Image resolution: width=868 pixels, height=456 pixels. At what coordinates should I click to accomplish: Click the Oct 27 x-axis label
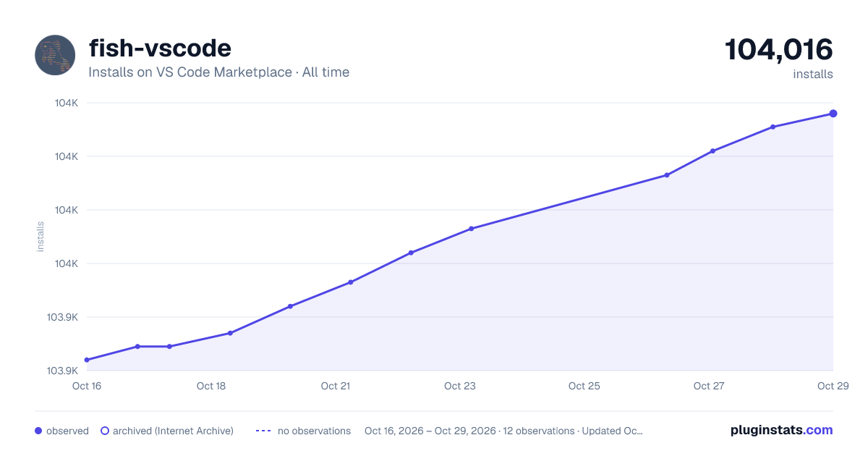click(709, 386)
